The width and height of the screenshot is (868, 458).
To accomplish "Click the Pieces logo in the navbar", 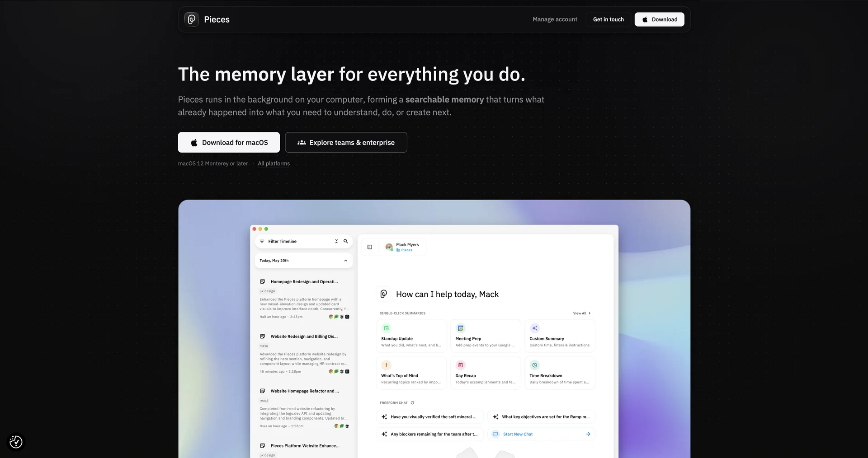I will (192, 19).
